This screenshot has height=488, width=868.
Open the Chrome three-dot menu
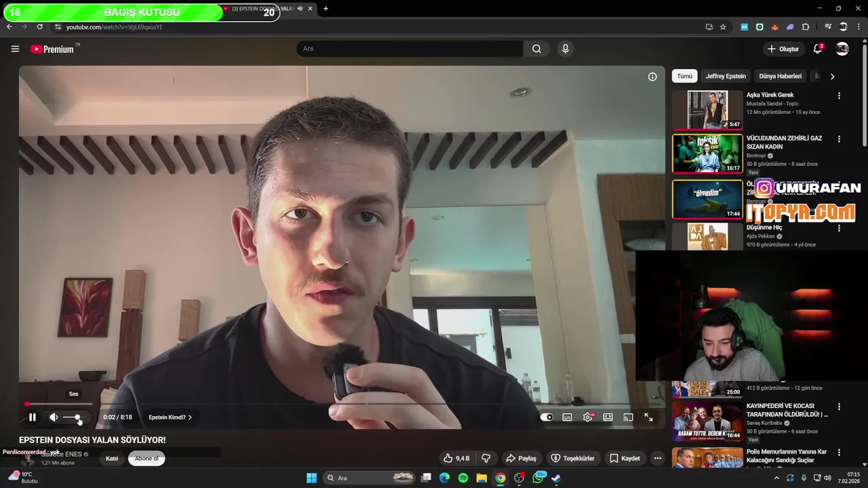pos(858,27)
